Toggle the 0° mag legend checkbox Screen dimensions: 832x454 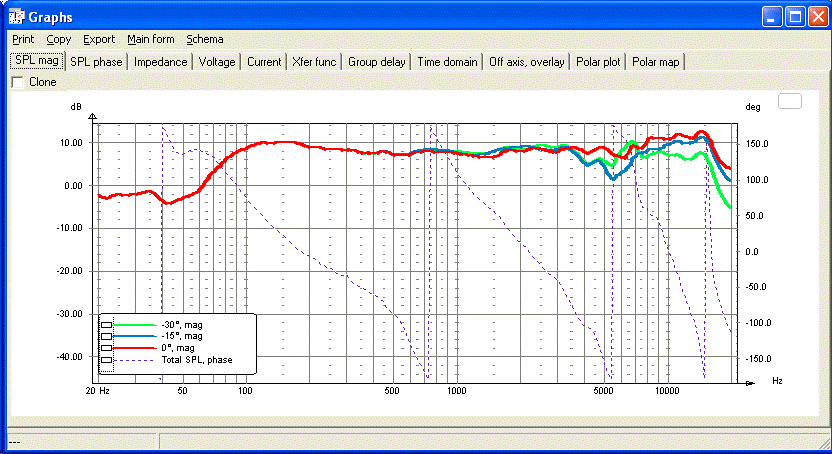[x=107, y=348]
